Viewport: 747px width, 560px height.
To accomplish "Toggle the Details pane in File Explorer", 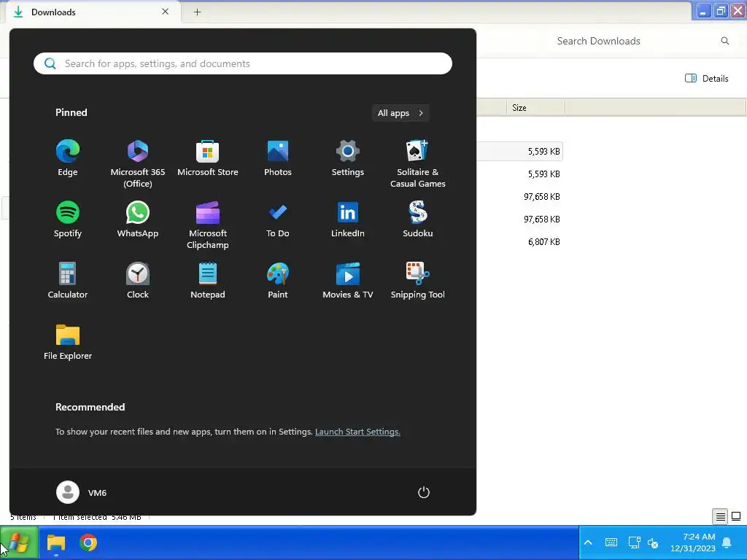I will pyautogui.click(x=706, y=78).
